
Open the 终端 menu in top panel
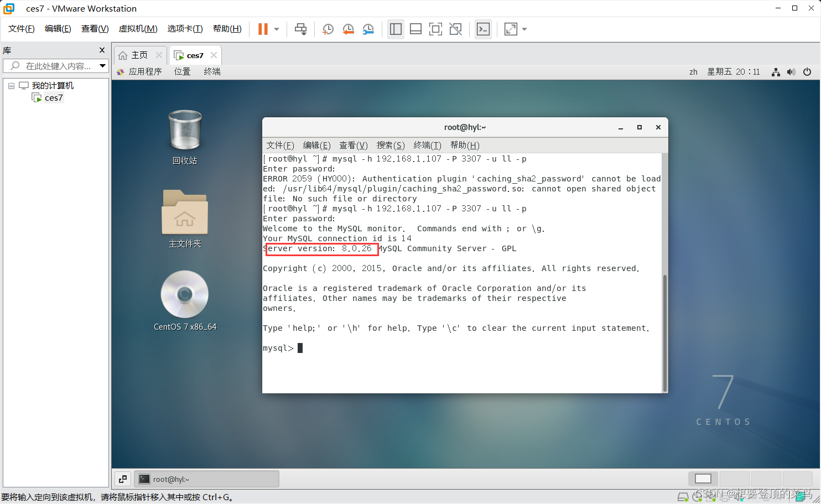(212, 72)
